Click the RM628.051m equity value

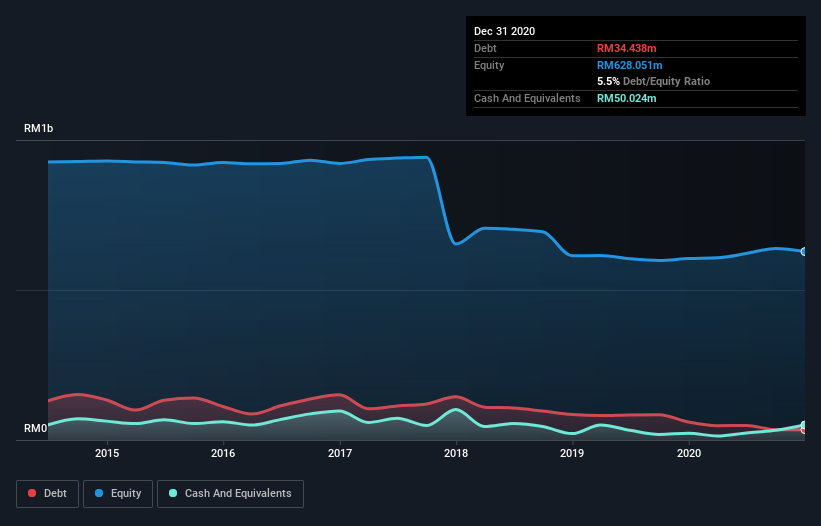tap(629, 65)
